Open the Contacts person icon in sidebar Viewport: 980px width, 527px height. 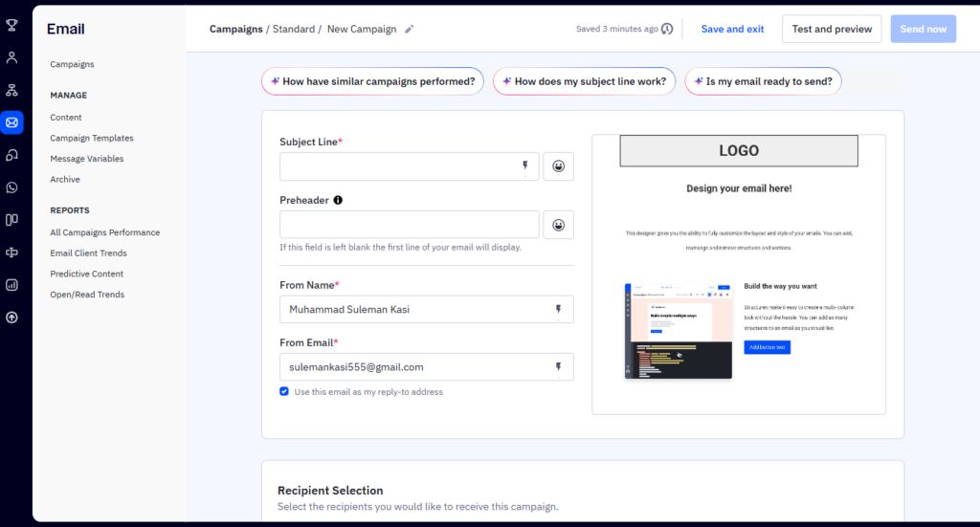[x=11, y=57]
